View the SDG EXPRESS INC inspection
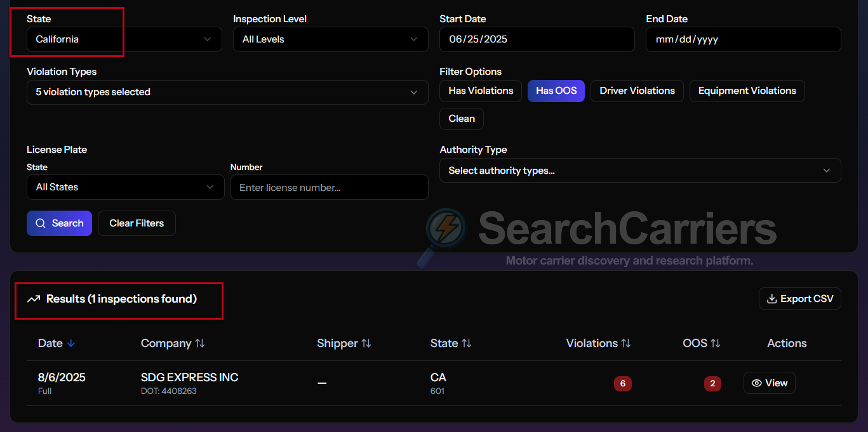The width and height of the screenshot is (868, 432). 769,383
